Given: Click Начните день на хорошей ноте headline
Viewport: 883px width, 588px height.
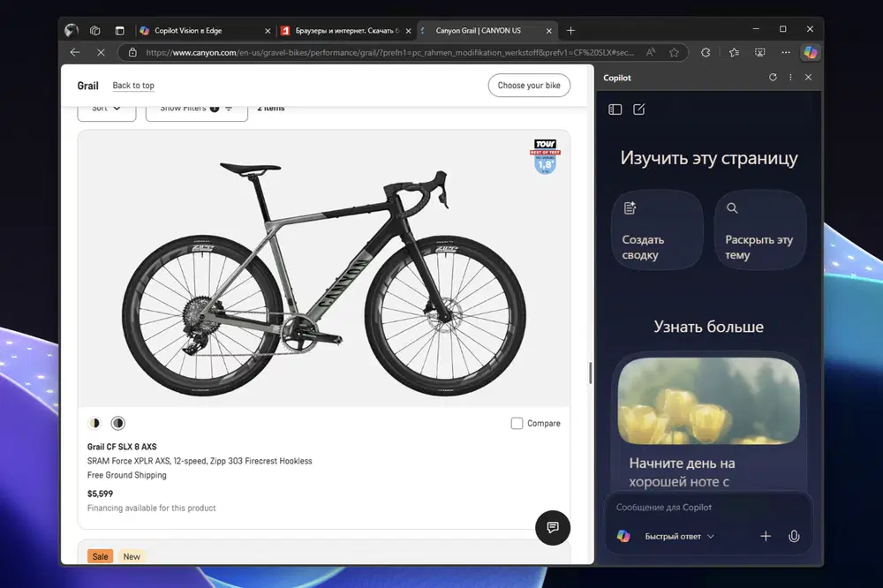Looking at the screenshot, I should click(x=682, y=472).
